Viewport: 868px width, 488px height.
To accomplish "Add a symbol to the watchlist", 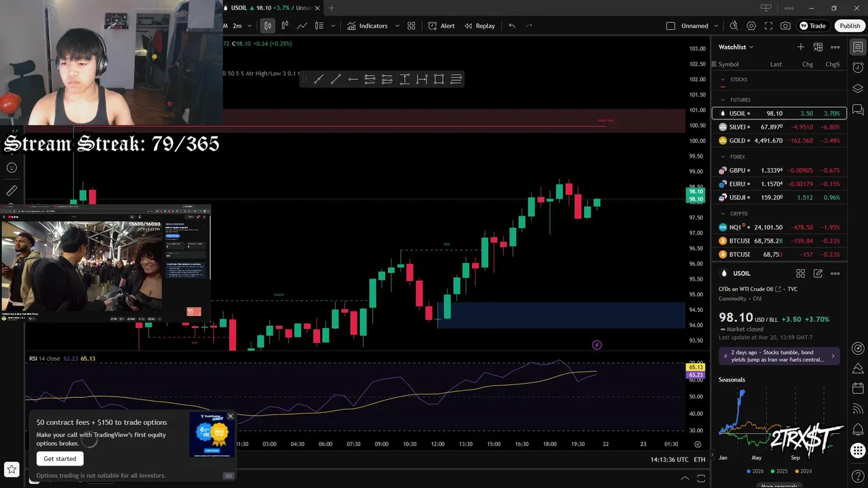I will (801, 47).
